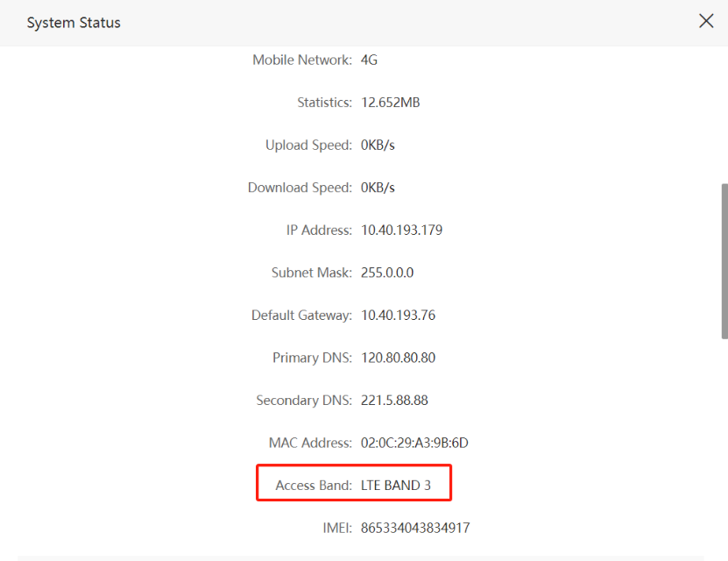
Task: Click the MAC Address label
Action: click(x=310, y=443)
